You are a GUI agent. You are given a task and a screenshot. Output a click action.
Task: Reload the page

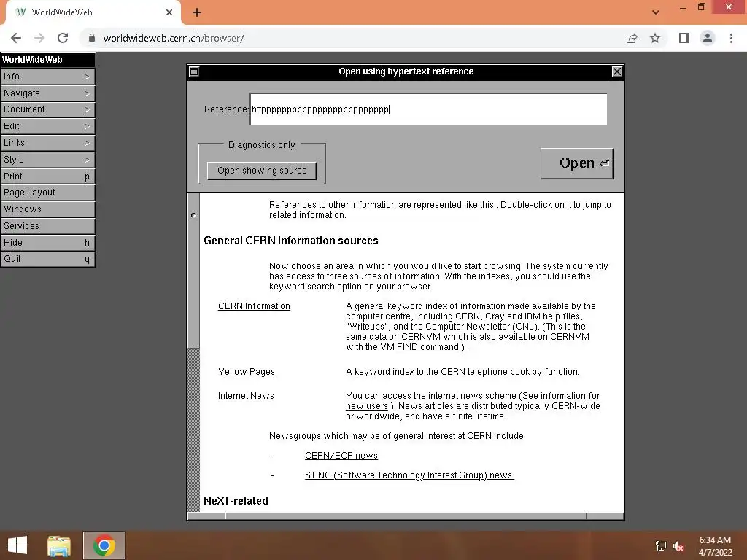(63, 38)
